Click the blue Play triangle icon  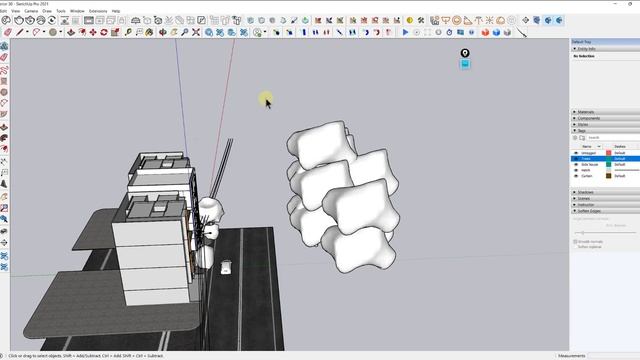click(405, 32)
